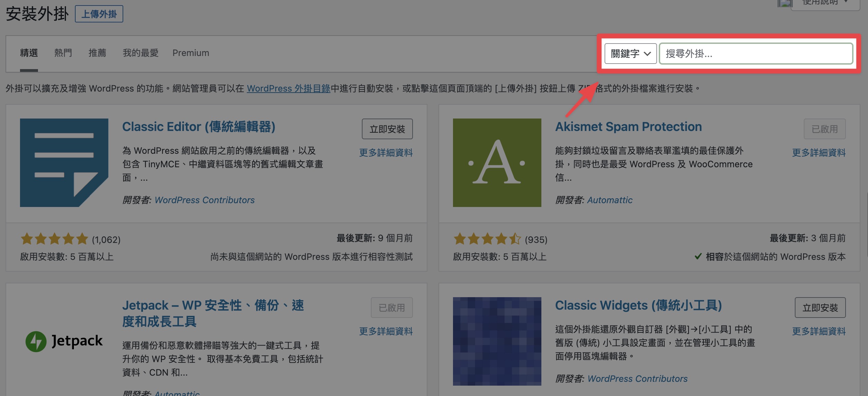
Task: Open the 關鍵字 search type dropdown
Action: click(630, 54)
